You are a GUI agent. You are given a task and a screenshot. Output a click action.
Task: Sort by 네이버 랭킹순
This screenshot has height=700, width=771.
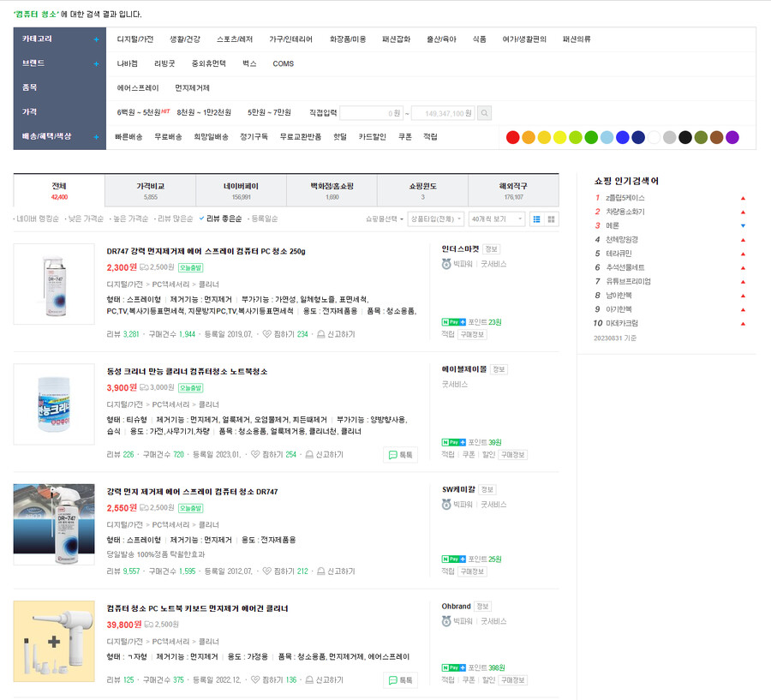(x=38, y=218)
